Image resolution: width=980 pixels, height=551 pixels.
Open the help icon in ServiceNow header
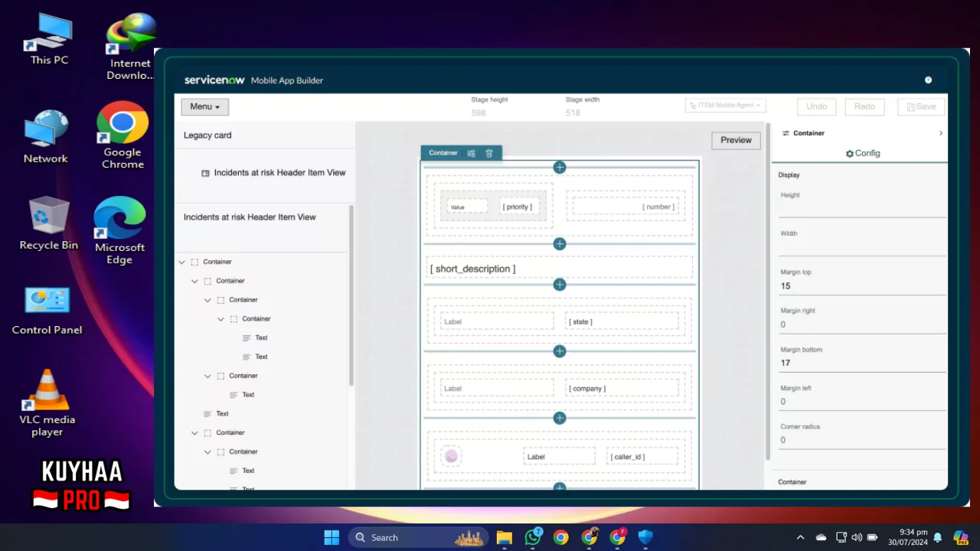[928, 80]
